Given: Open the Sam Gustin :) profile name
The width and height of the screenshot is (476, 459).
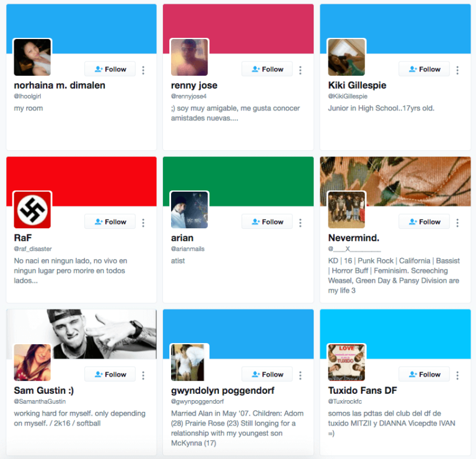Looking at the screenshot, I should (x=44, y=390).
